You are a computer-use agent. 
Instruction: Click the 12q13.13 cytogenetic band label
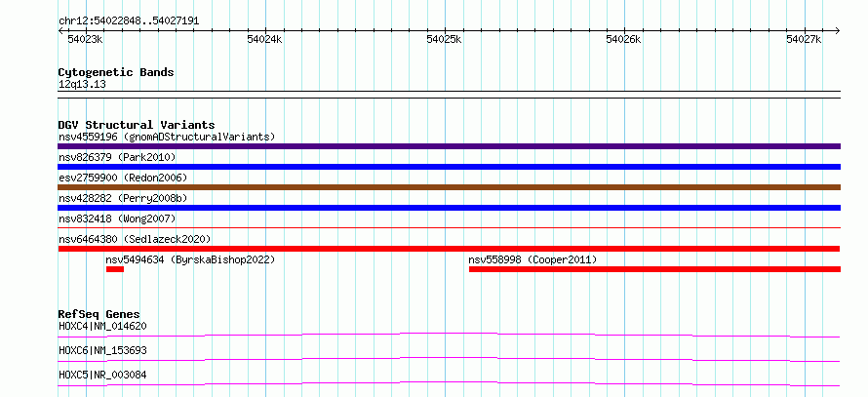[x=82, y=85]
